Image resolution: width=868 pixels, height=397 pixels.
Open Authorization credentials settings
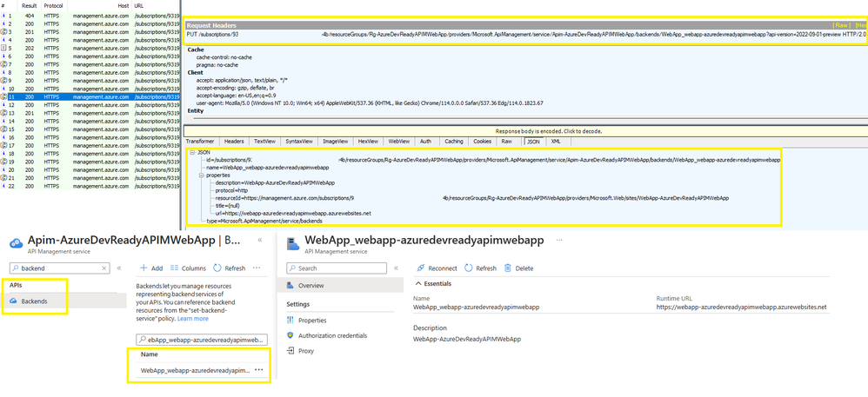coord(332,335)
